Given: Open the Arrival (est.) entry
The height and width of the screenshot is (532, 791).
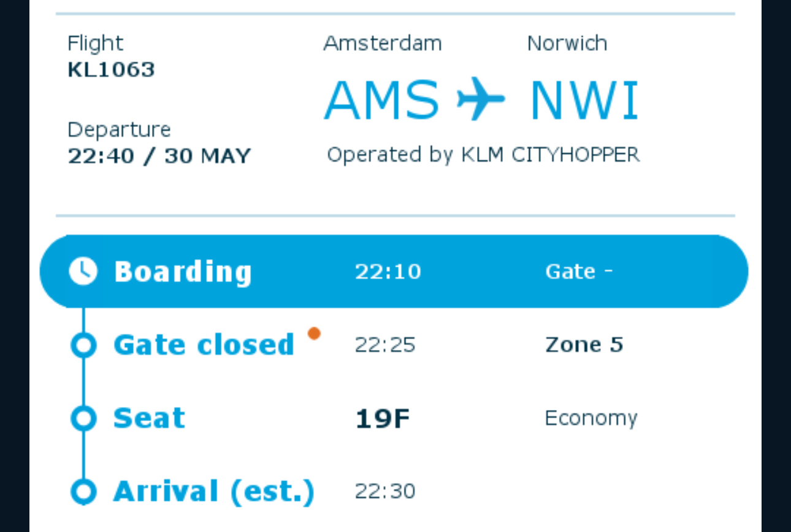Looking at the screenshot, I should 213,492.
